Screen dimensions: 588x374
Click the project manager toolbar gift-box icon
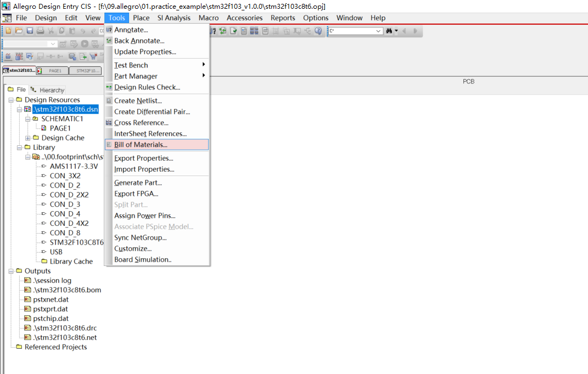8,56
